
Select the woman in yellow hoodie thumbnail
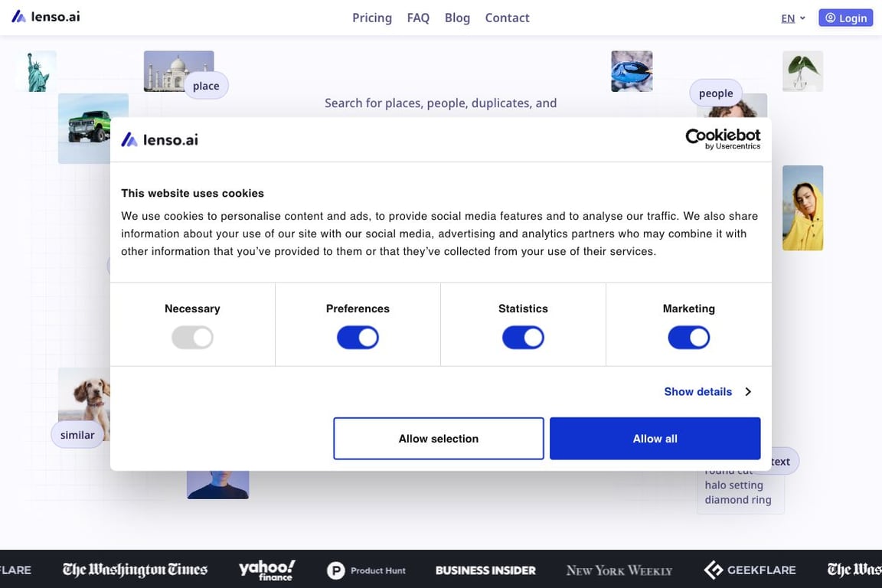pyautogui.click(x=802, y=208)
